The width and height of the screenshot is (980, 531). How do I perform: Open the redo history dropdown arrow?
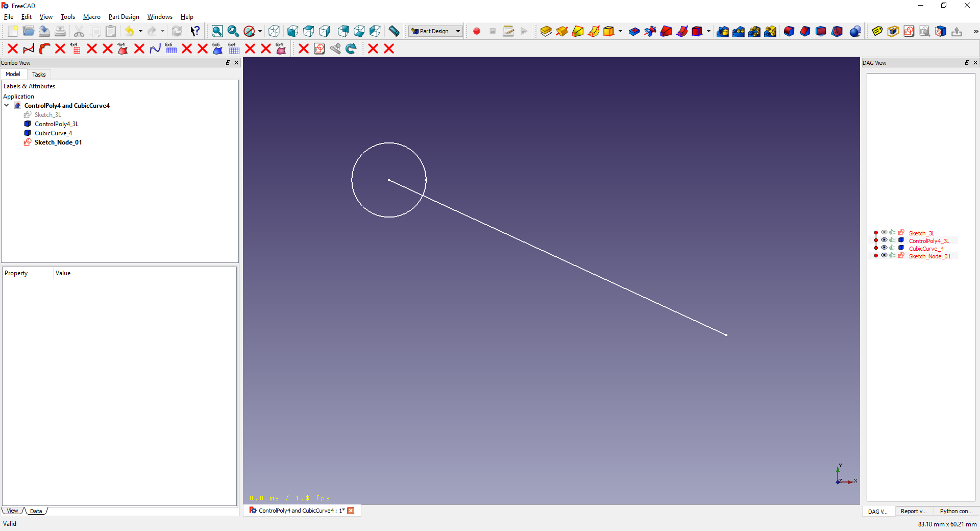pyautogui.click(x=162, y=31)
